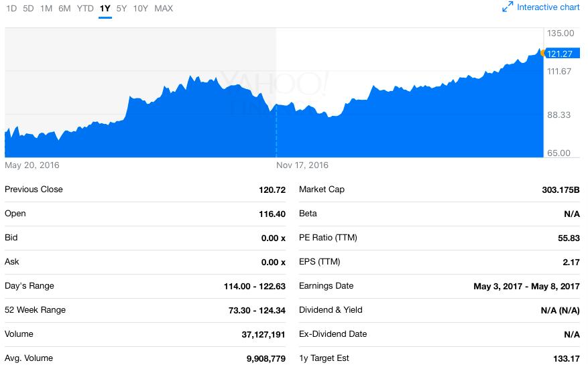Image resolution: width=588 pixels, height=369 pixels.
Task: Select the 1D time range tab
Action: (11, 9)
